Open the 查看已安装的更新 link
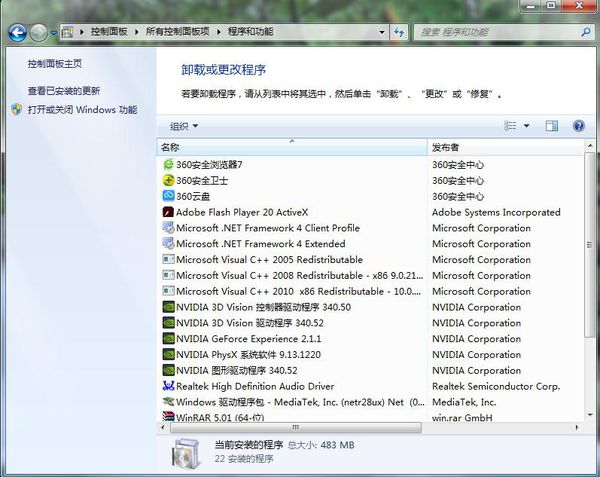The height and width of the screenshot is (477, 600). tap(64, 91)
